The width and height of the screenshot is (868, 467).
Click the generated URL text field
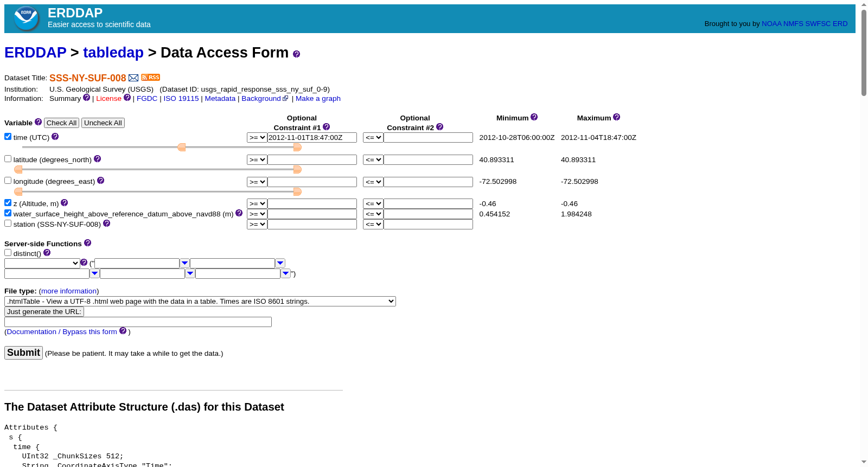coord(138,322)
